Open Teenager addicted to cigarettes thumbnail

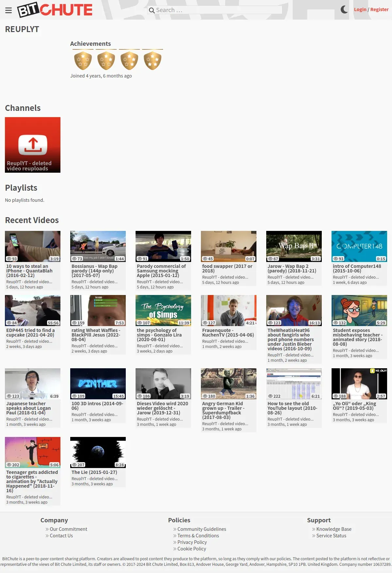[x=33, y=452]
